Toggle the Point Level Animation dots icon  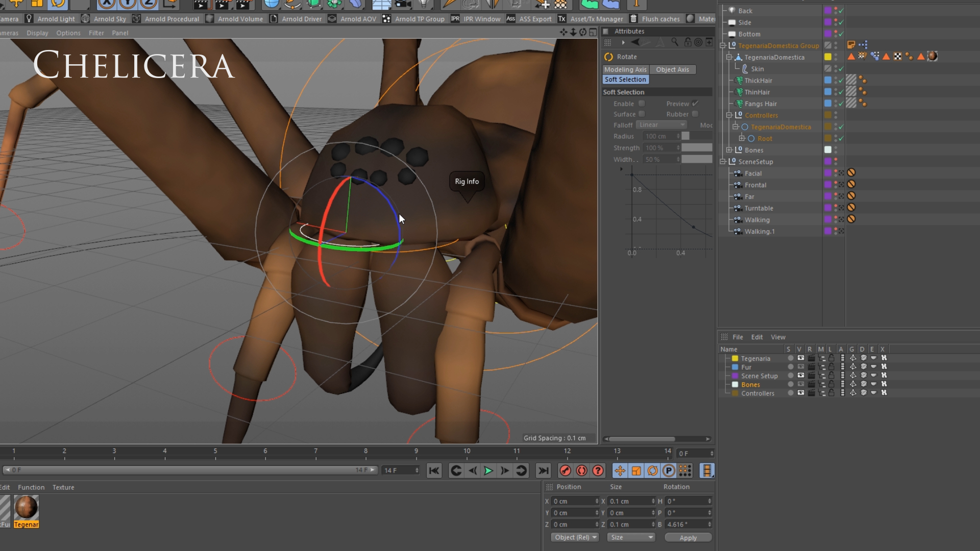(685, 470)
